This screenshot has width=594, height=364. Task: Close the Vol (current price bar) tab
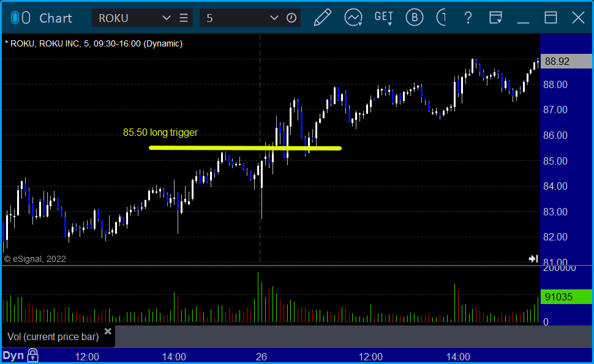(x=108, y=332)
